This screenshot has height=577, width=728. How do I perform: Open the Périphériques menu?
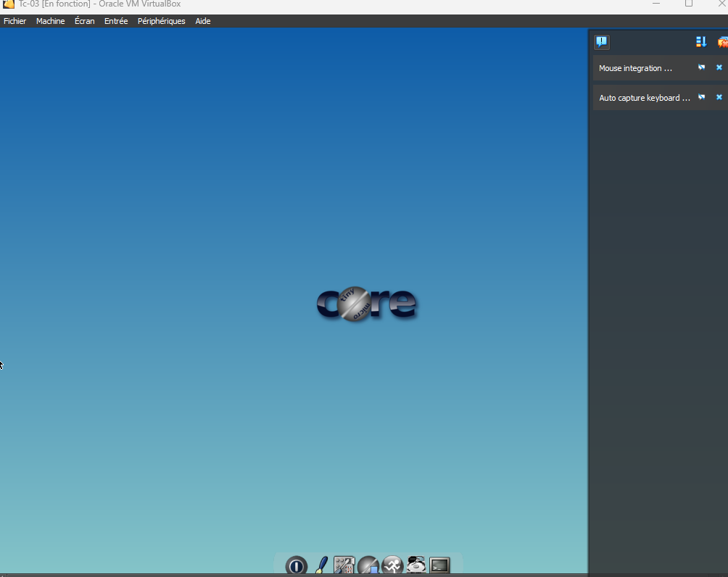click(x=162, y=21)
